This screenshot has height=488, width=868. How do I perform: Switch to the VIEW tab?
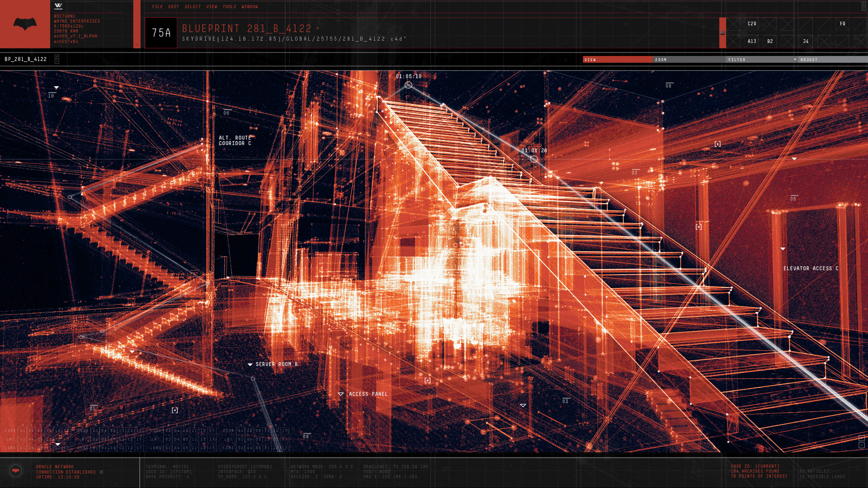pos(618,60)
